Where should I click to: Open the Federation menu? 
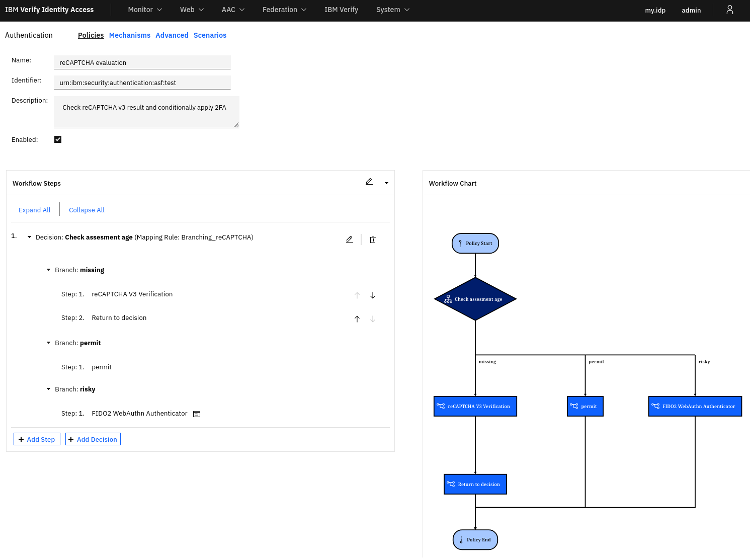pos(284,10)
